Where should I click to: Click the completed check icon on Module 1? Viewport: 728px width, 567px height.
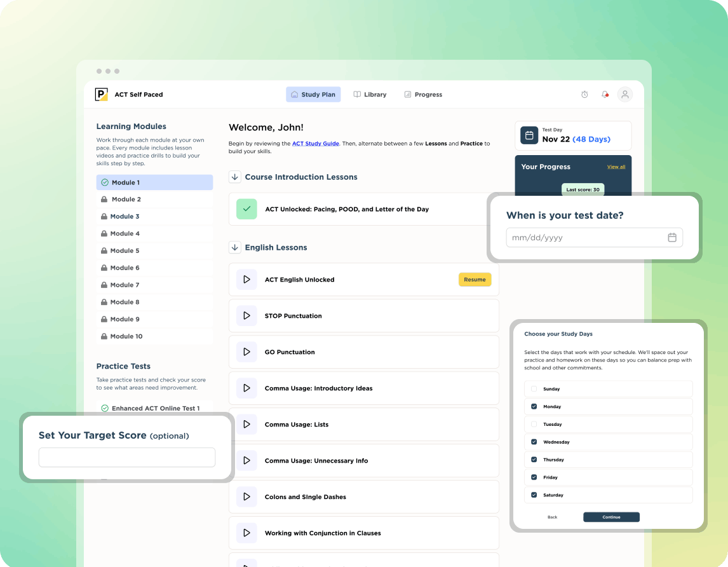click(105, 182)
